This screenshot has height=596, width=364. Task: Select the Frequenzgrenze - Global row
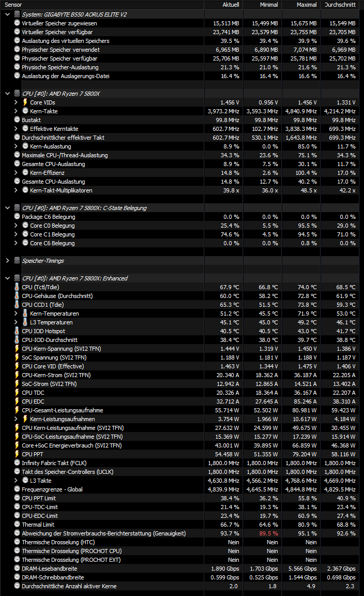click(180, 489)
